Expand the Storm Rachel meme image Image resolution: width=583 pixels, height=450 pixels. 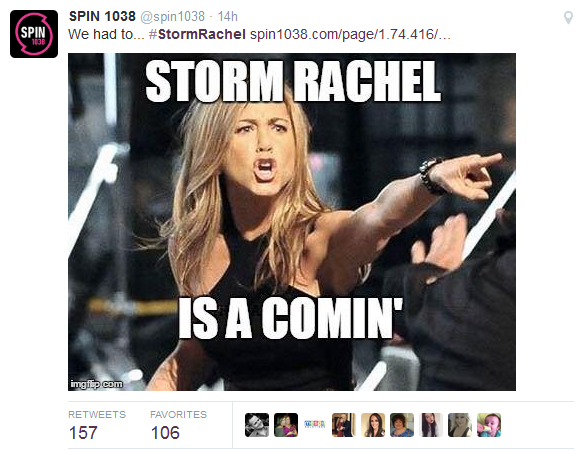click(x=292, y=222)
